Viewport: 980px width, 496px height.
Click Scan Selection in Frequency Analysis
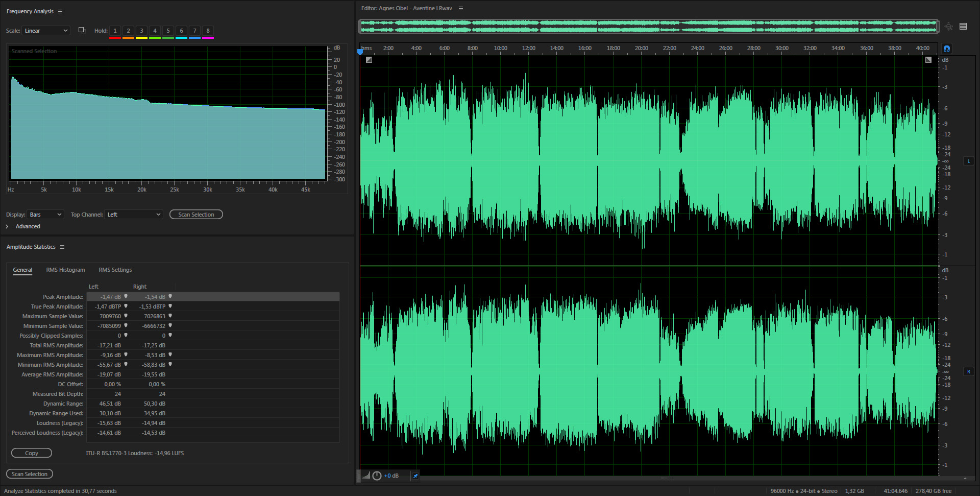click(196, 215)
